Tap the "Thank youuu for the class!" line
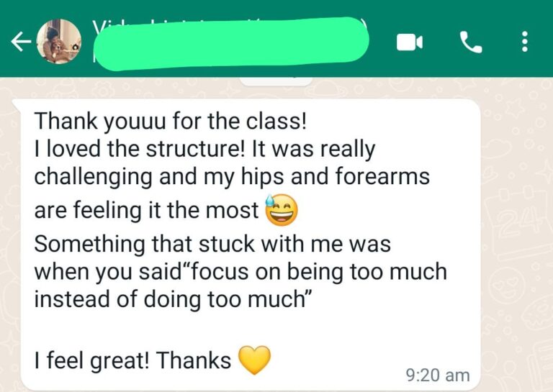The image size is (553, 392). (x=171, y=121)
